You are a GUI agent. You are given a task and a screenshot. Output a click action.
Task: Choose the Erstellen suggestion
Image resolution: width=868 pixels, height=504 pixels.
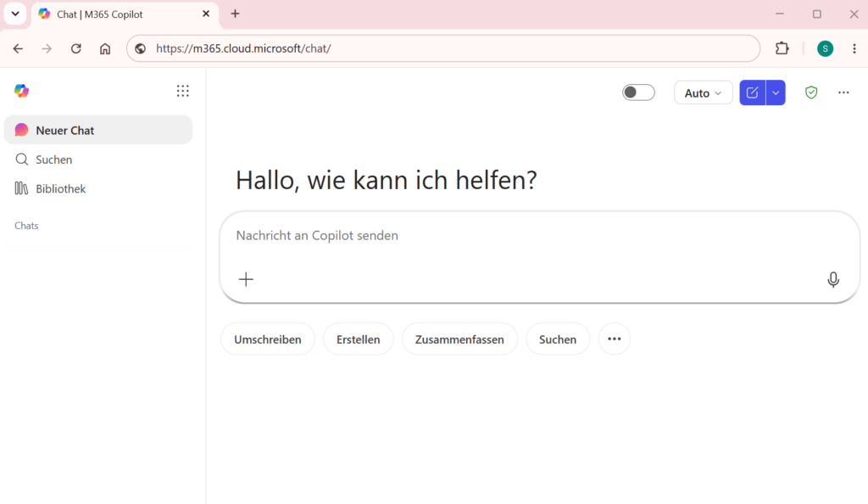pos(359,339)
